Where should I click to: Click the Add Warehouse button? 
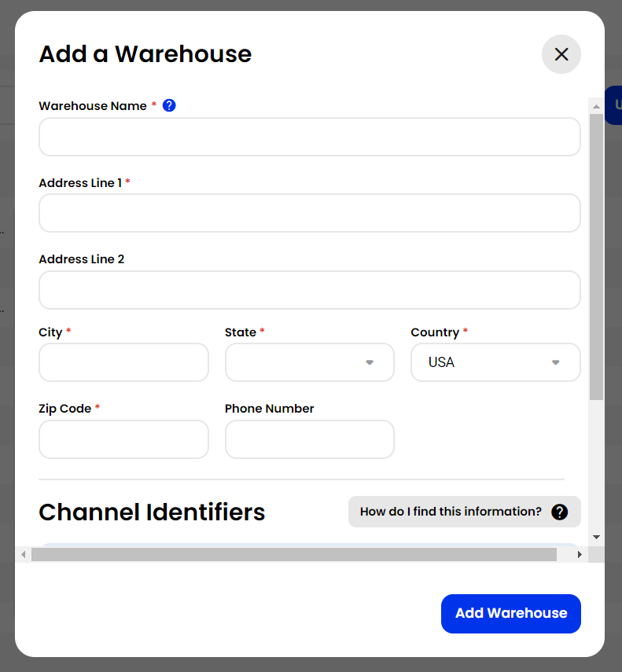(510, 613)
